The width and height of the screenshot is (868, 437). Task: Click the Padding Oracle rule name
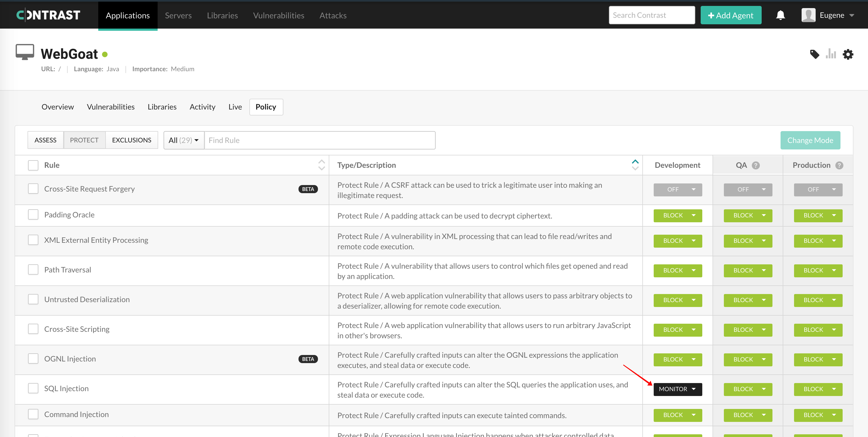[x=69, y=215]
